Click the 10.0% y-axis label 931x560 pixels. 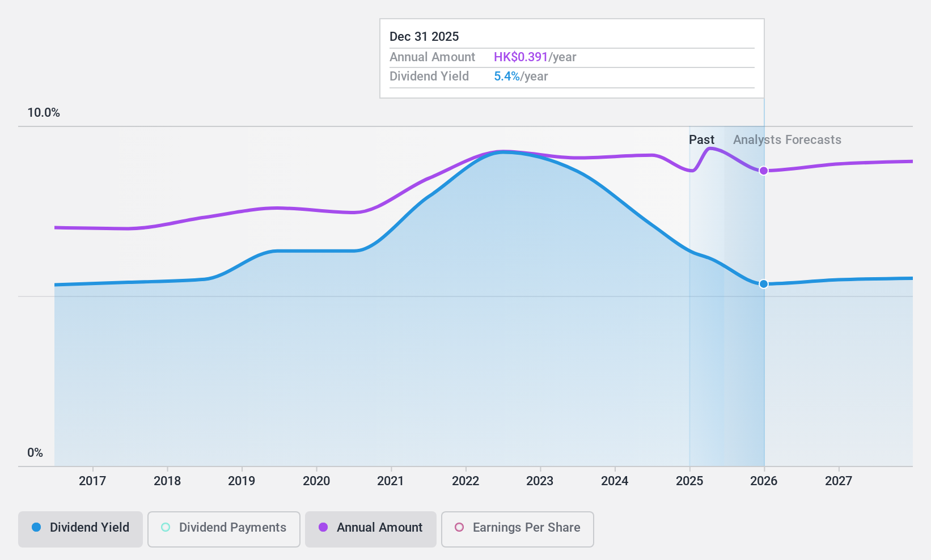pos(44,113)
